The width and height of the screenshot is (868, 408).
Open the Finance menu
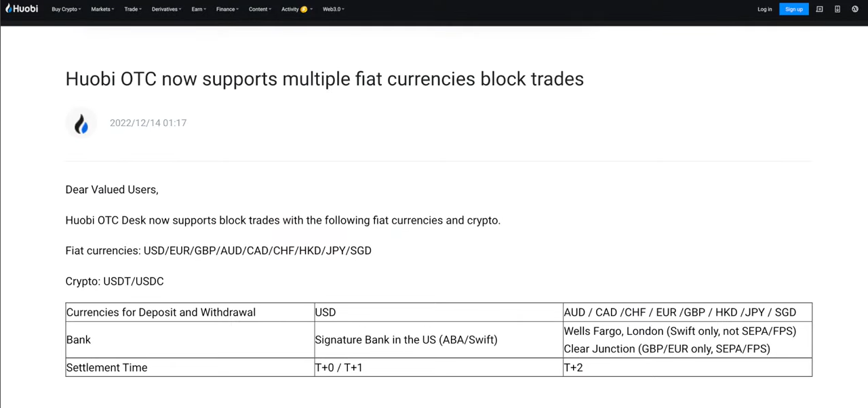(227, 9)
